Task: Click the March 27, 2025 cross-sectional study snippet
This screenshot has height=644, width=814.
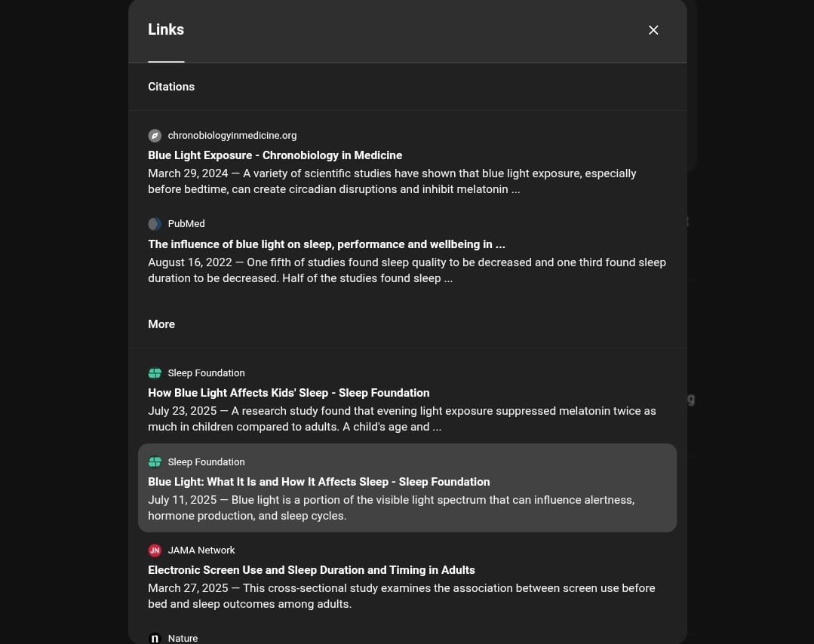Action: [x=401, y=596]
